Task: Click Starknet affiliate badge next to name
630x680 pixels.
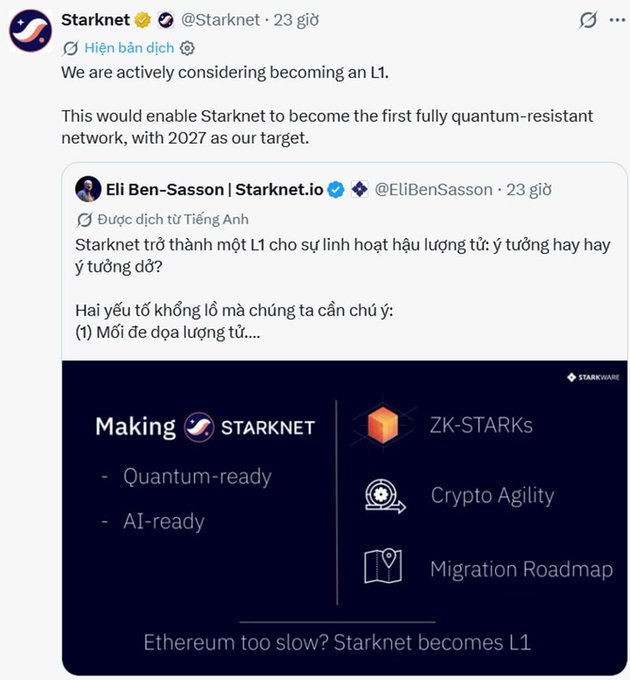Action: (x=166, y=20)
